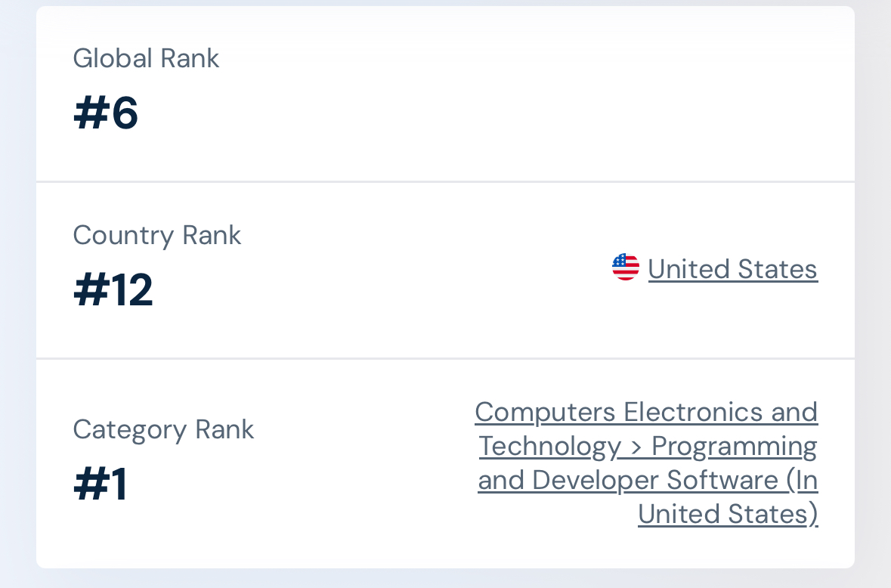
Task: Click the United States flag icon
Action: pyautogui.click(x=626, y=267)
